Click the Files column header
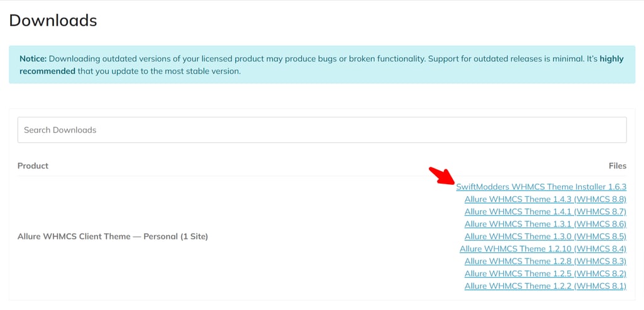The width and height of the screenshot is (644, 310). coord(617,166)
